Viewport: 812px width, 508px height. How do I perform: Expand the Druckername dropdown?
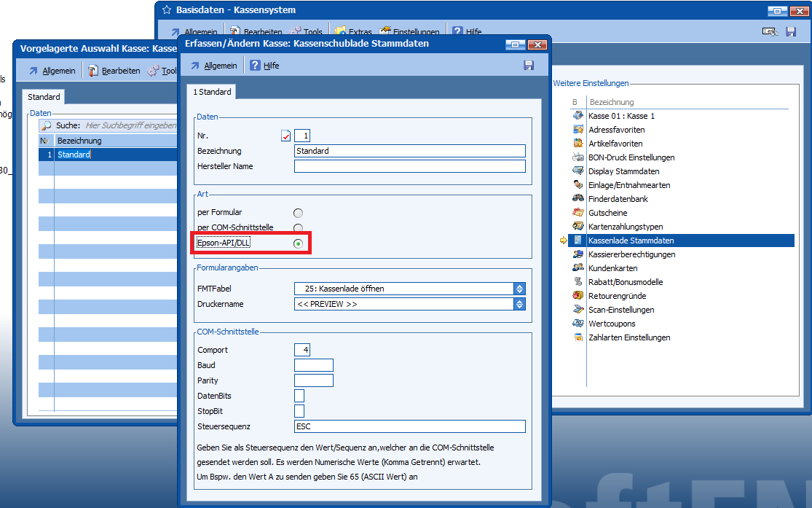click(519, 304)
